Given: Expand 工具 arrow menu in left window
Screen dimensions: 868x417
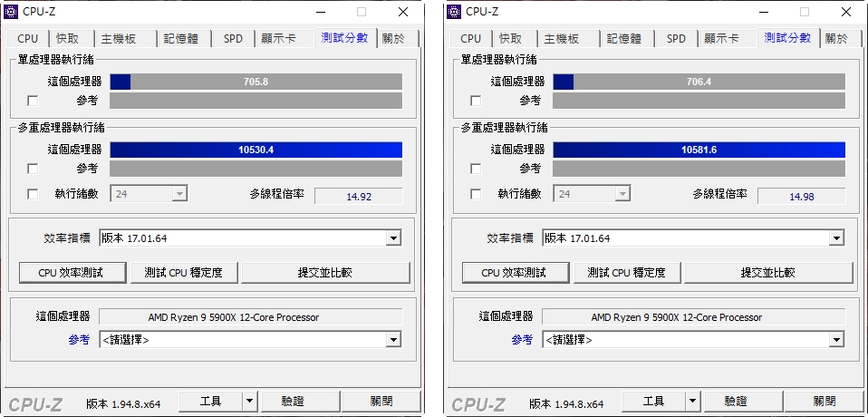Looking at the screenshot, I should tap(250, 401).
